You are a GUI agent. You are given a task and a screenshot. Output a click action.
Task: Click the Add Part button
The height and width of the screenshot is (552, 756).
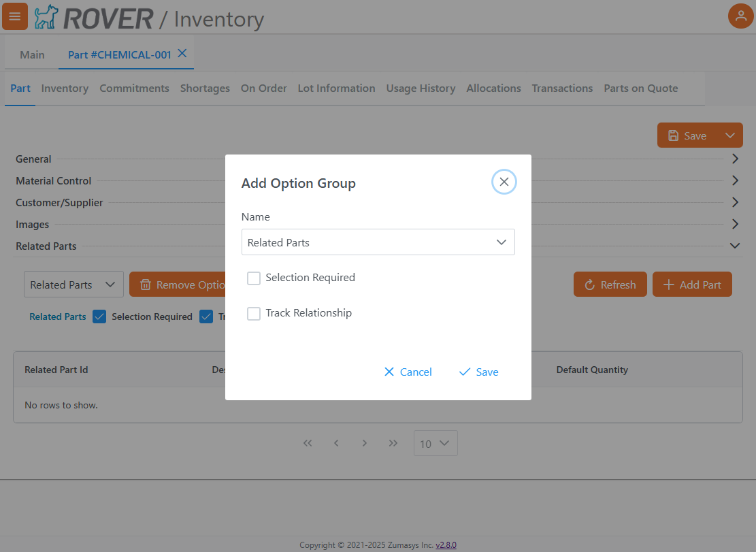[x=692, y=285]
